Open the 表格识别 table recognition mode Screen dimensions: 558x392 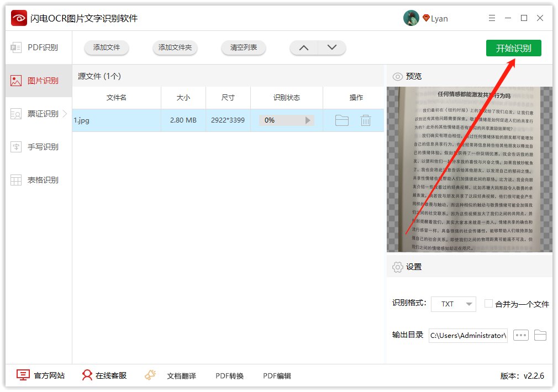pyautogui.click(x=36, y=179)
